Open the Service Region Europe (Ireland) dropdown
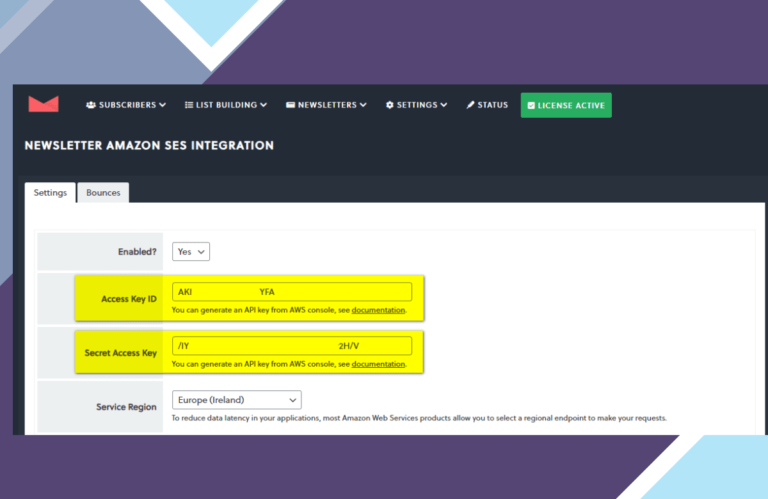 (x=237, y=400)
